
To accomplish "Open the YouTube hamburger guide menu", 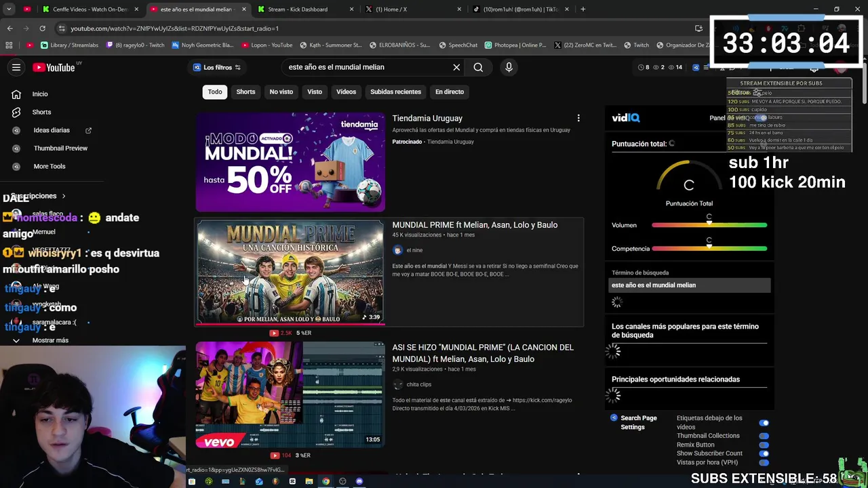I will coord(16,67).
